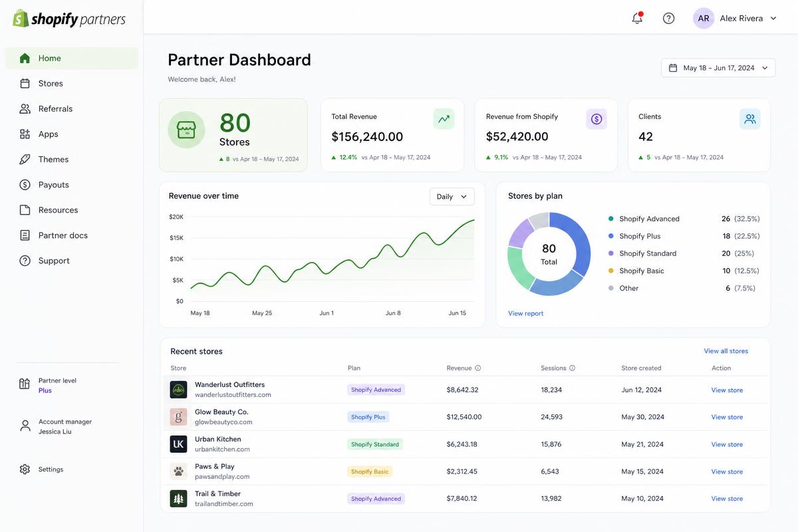The width and height of the screenshot is (798, 532).
Task: Click the Payouts dollar icon in sidebar
Action: tap(25, 185)
